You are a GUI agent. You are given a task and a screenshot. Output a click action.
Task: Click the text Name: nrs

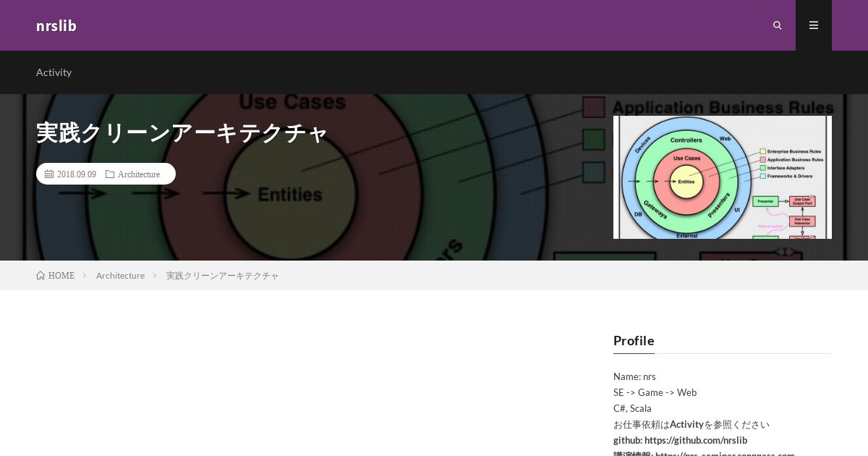[x=634, y=377]
